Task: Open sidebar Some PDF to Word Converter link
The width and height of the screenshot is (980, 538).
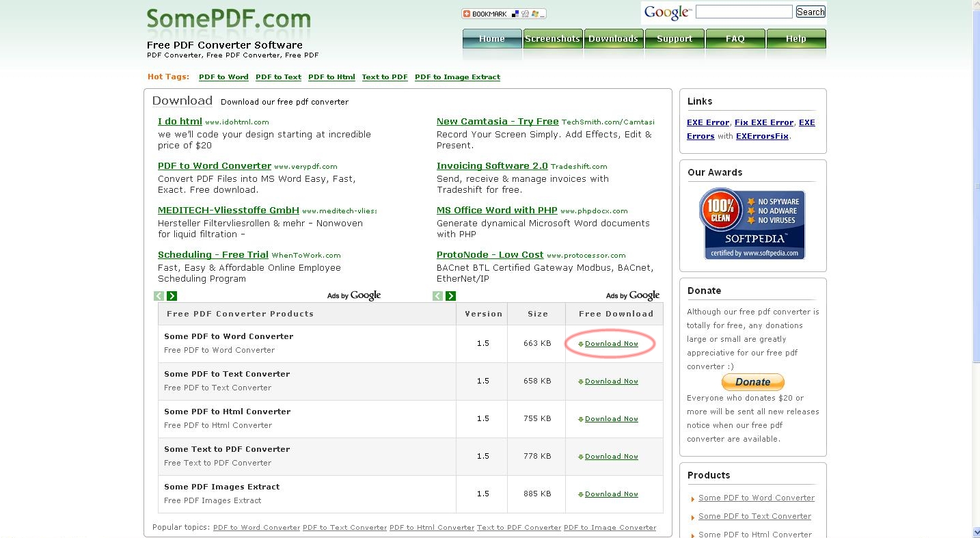Action: pos(757,498)
